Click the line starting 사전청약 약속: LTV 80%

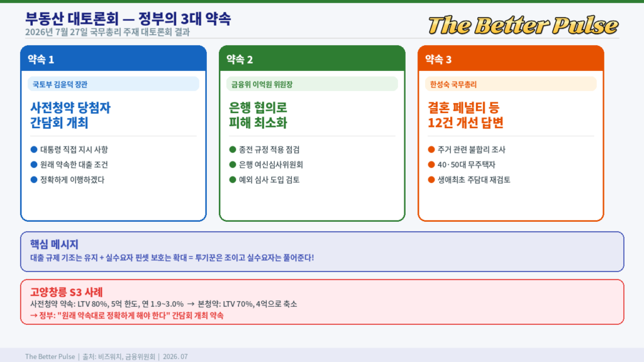(164, 304)
